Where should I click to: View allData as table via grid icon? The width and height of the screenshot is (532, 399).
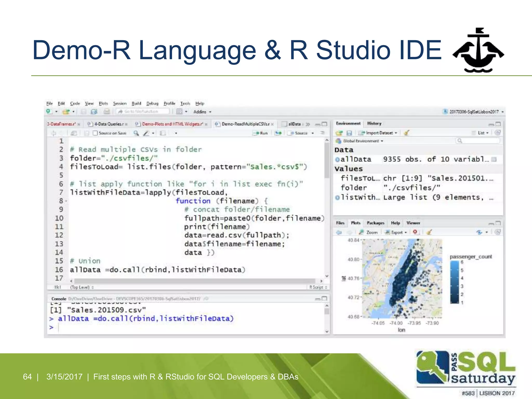coord(494,159)
